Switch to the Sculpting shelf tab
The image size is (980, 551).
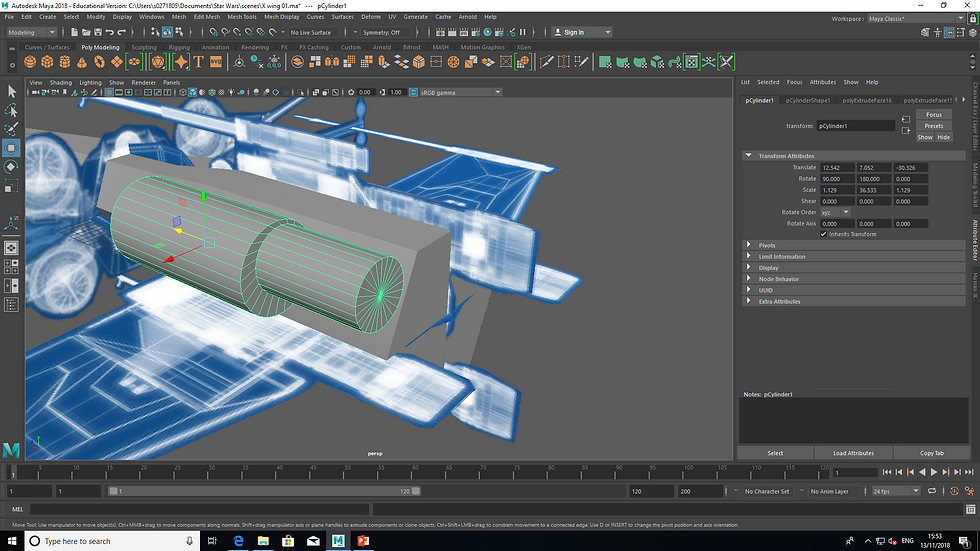pyautogui.click(x=144, y=47)
